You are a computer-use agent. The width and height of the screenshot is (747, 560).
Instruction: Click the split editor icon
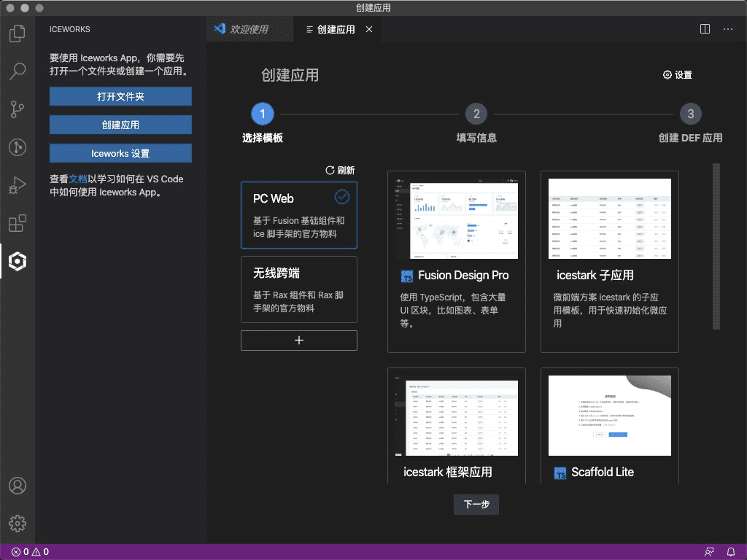705,29
